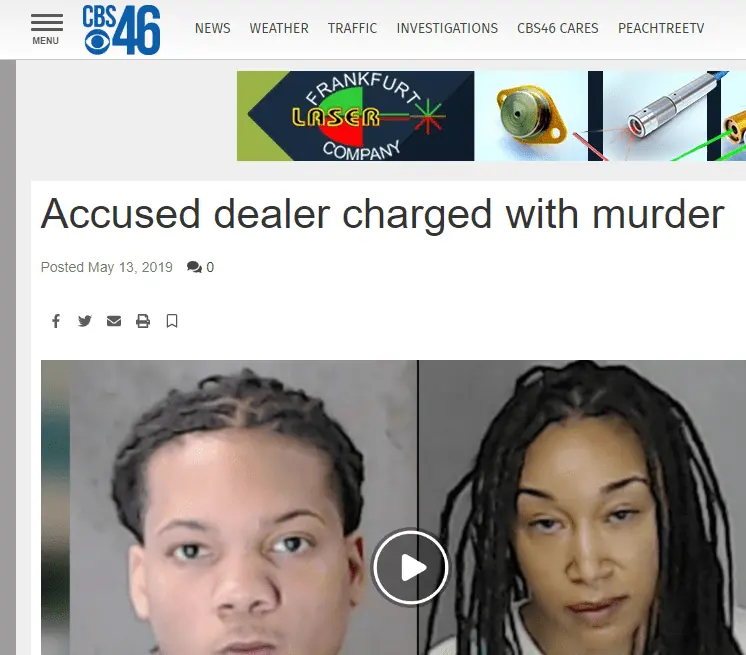Go to the TRAFFIC section
This screenshot has width=746, height=655.
click(352, 28)
